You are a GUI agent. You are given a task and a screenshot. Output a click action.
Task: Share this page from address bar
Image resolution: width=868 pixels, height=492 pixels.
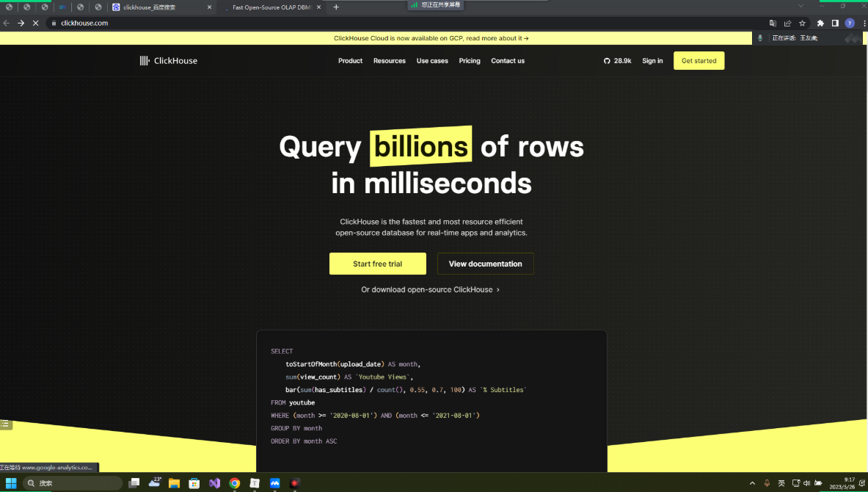pos(787,23)
